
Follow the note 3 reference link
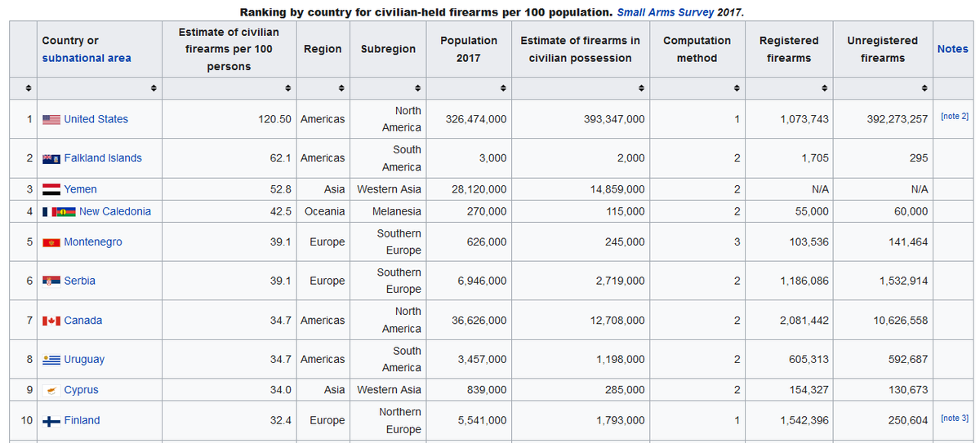coord(955,419)
